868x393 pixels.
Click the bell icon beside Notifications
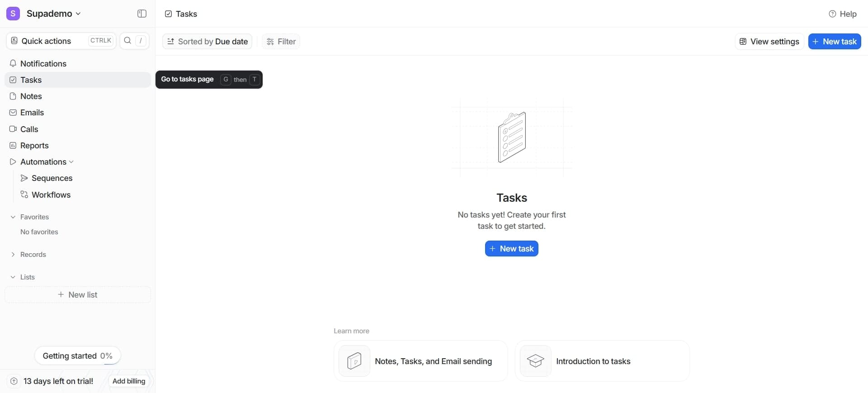[x=13, y=63]
